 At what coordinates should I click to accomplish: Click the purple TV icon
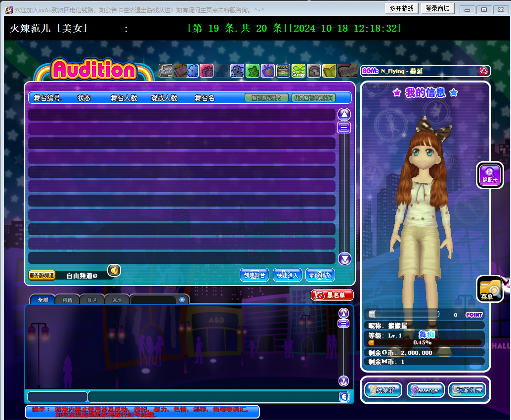[268, 71]
